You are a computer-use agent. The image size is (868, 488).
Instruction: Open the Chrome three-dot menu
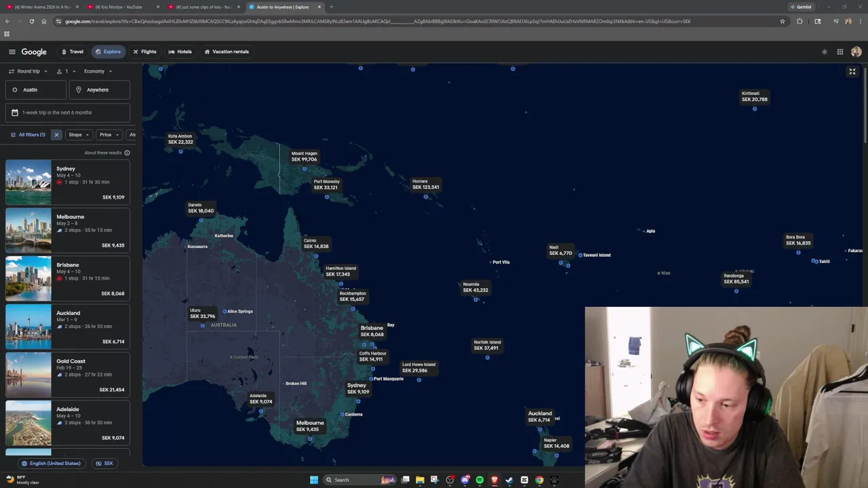pos(860,21)
